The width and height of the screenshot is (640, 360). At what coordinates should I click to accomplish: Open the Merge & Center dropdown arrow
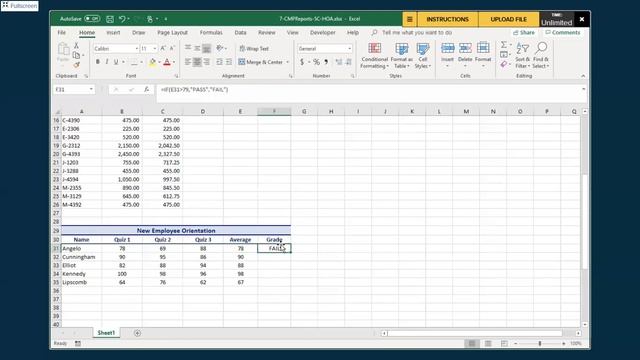pyautogui.click(x=287, y=62)
